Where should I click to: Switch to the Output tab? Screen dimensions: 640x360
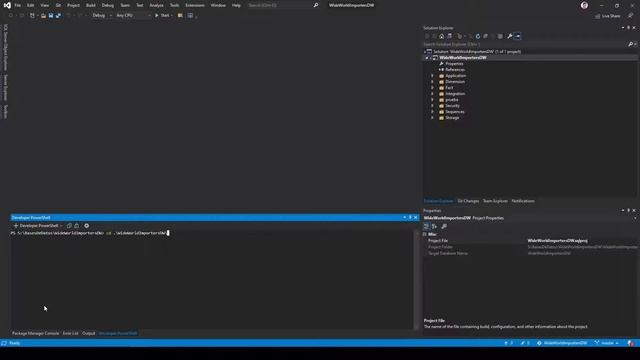(89, 333)
